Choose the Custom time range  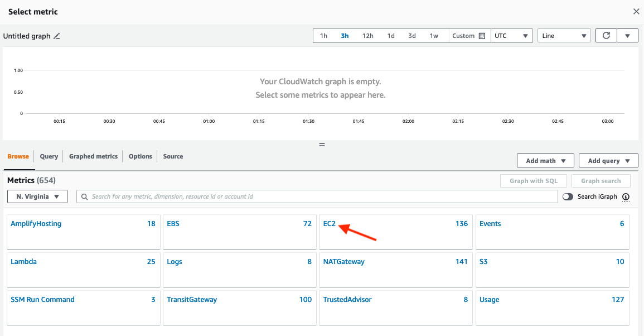463,36
